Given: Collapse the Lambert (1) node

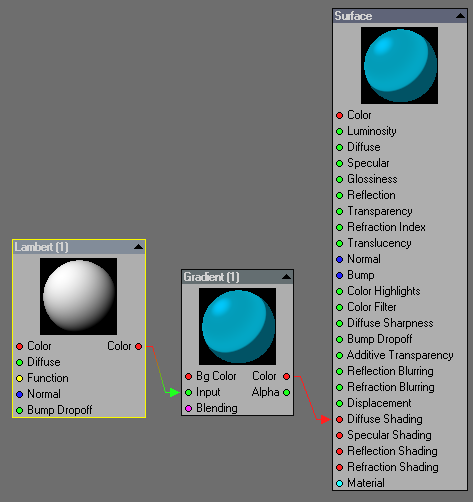Looking at the screenshot, I should 138,247.
